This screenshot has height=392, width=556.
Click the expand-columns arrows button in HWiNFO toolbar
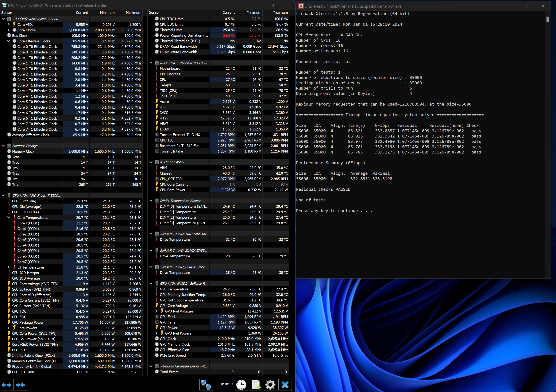[6, 385]
